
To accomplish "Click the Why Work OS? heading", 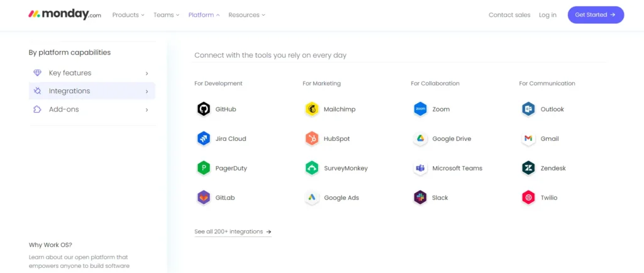I will click(x=50, y=245).
